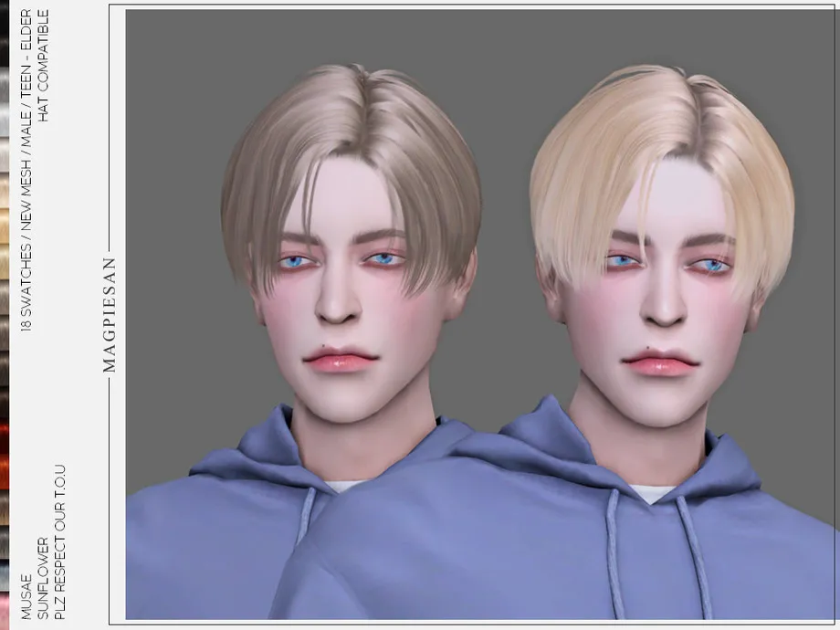
Task: Click the MAGPIESAN creator name text
Action: 110,314
